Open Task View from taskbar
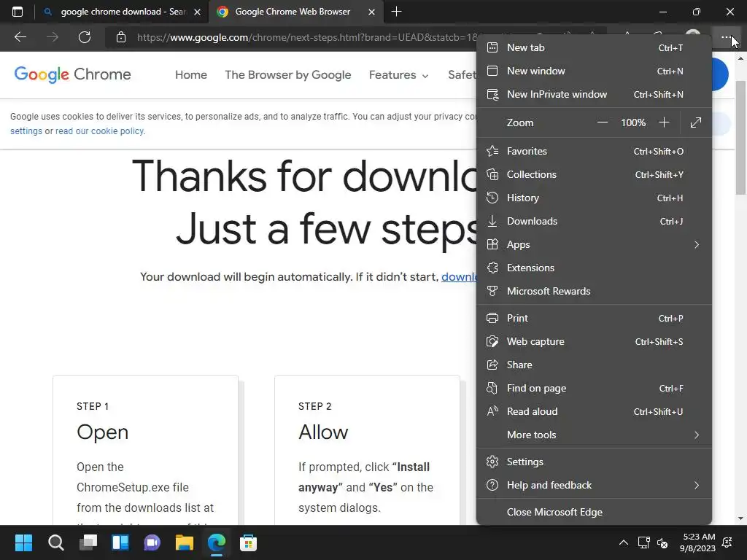The width and height of the screenshot is (747, 560). point(88,542)
